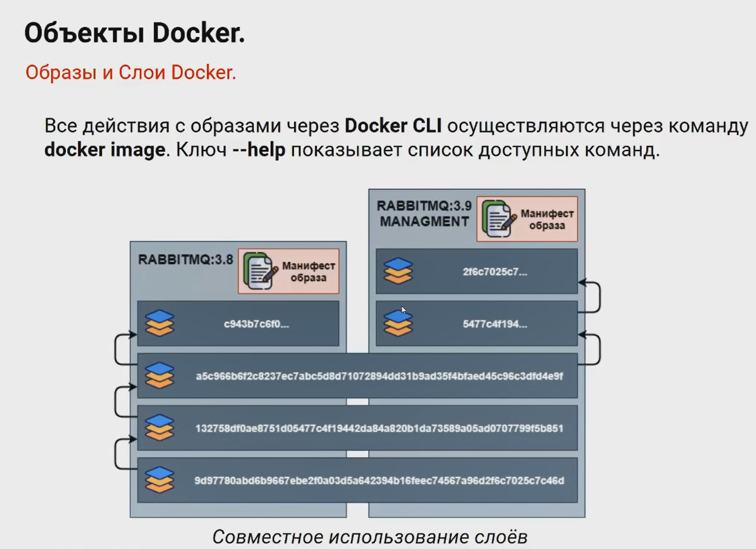
Task: Select the 5477c4f194... layer hash text
Action: 495,324
